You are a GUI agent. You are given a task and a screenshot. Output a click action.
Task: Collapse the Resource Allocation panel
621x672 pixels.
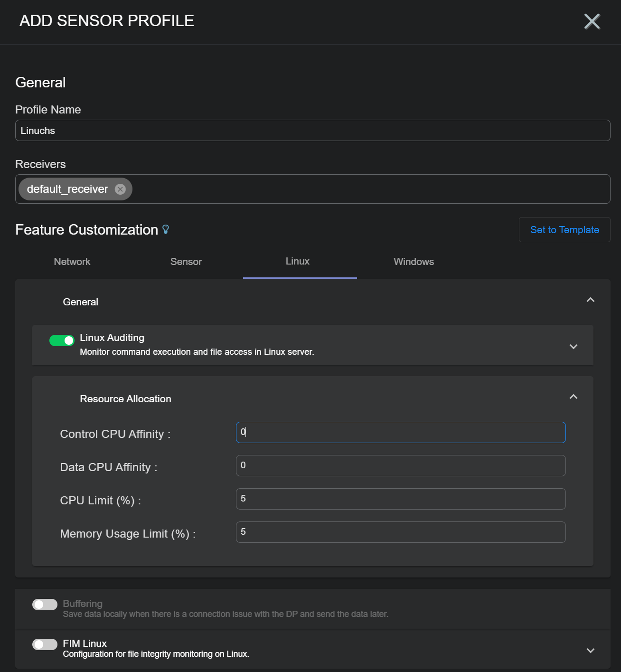(573, 397)
